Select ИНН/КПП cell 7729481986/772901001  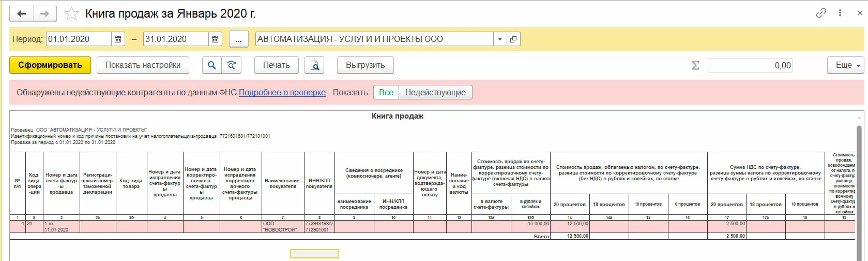point(319,226)
